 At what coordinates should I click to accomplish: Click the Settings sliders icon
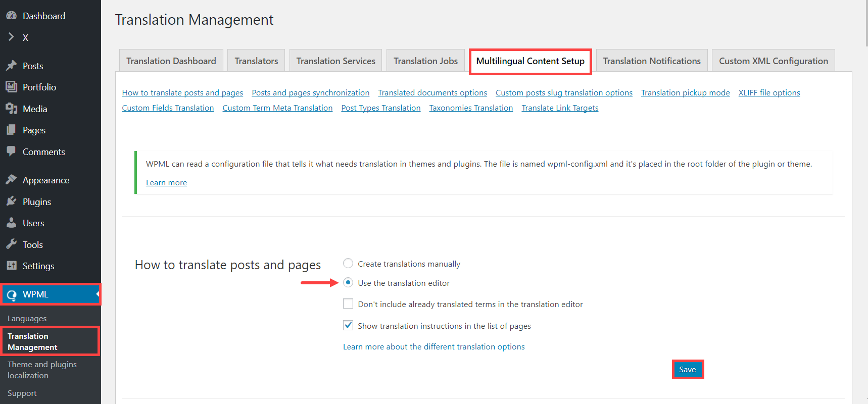coord(11,266)
